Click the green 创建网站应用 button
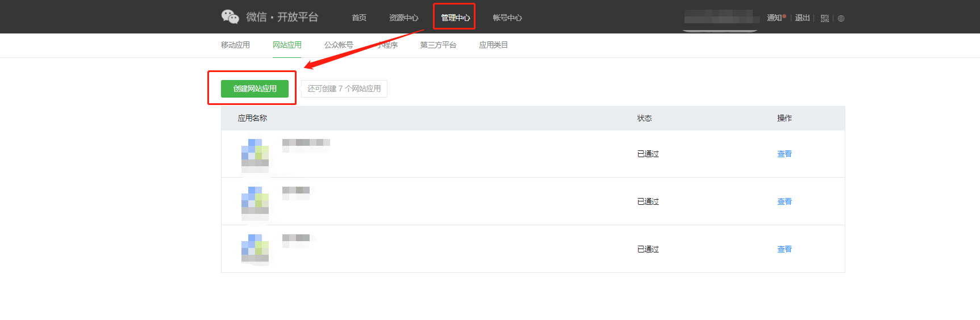The height and width of the screenshot is (320, 980). 255,89
